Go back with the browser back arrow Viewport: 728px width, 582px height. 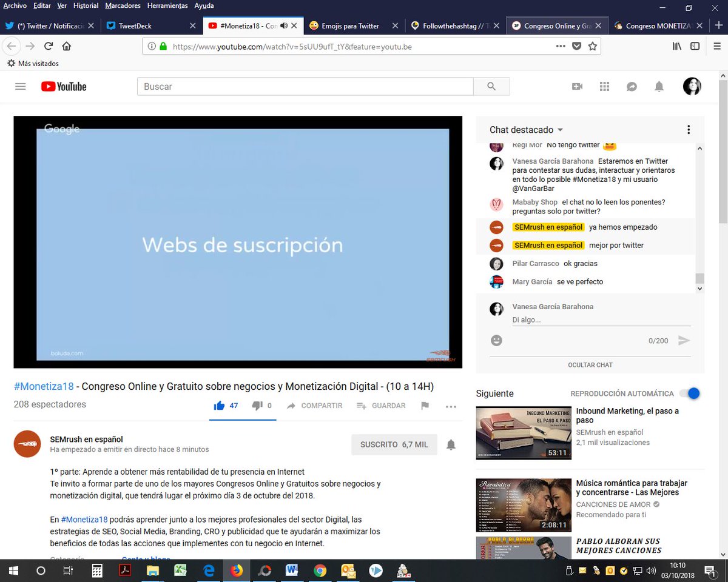(11, 46)
